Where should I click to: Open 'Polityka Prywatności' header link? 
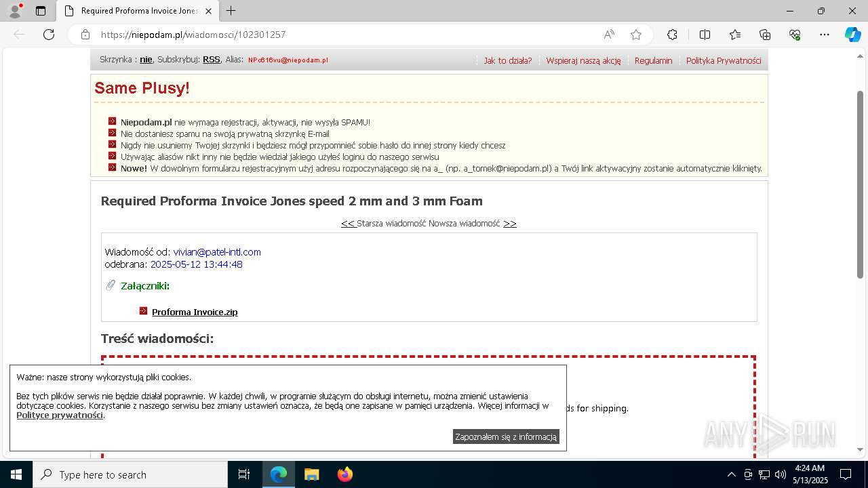click(x=724, y=60)
